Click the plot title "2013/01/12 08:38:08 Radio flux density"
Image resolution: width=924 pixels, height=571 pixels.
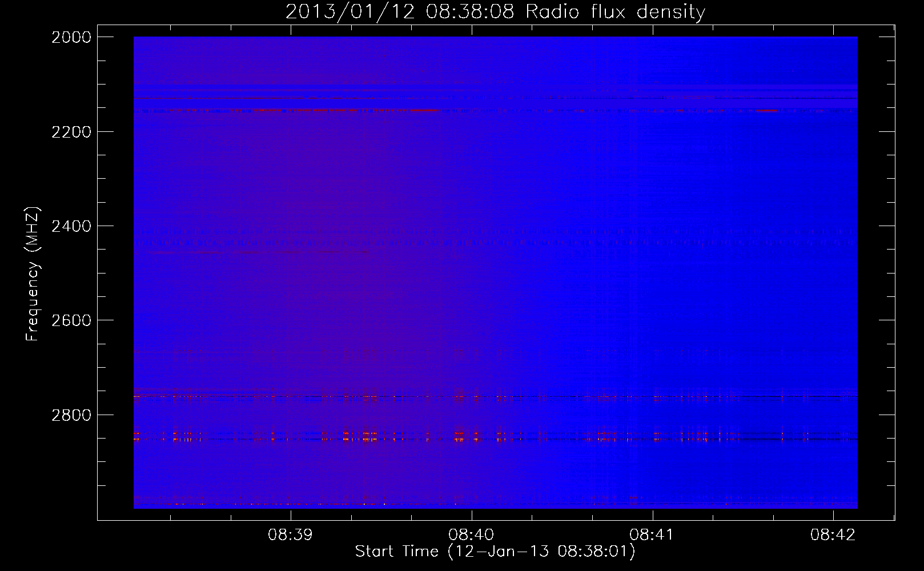495,11
